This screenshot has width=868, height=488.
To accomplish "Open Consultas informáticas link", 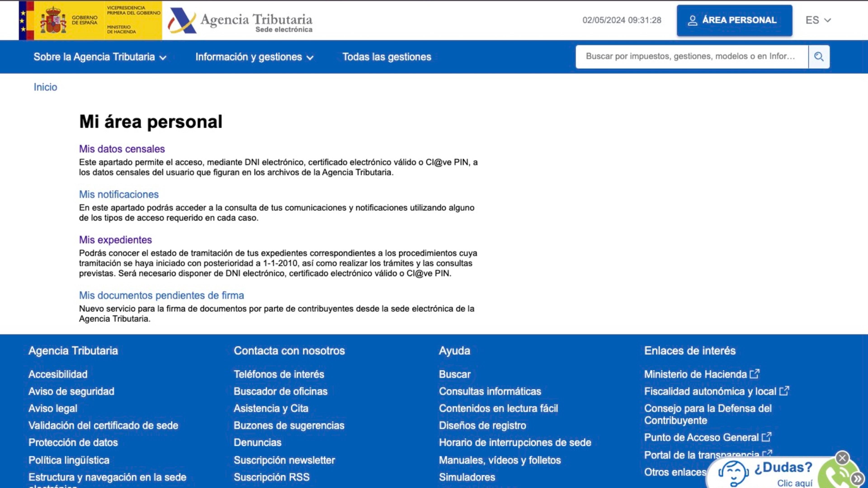I will (490, 391).
